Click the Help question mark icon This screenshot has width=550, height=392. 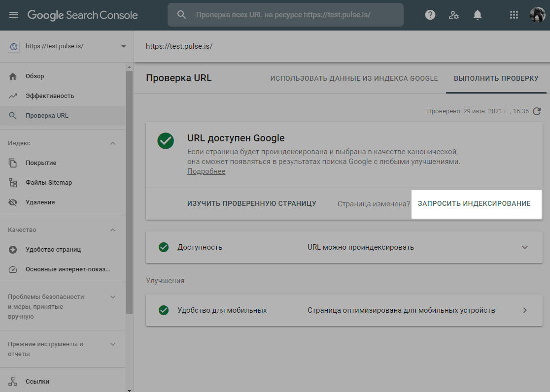[x=430, y=15]
